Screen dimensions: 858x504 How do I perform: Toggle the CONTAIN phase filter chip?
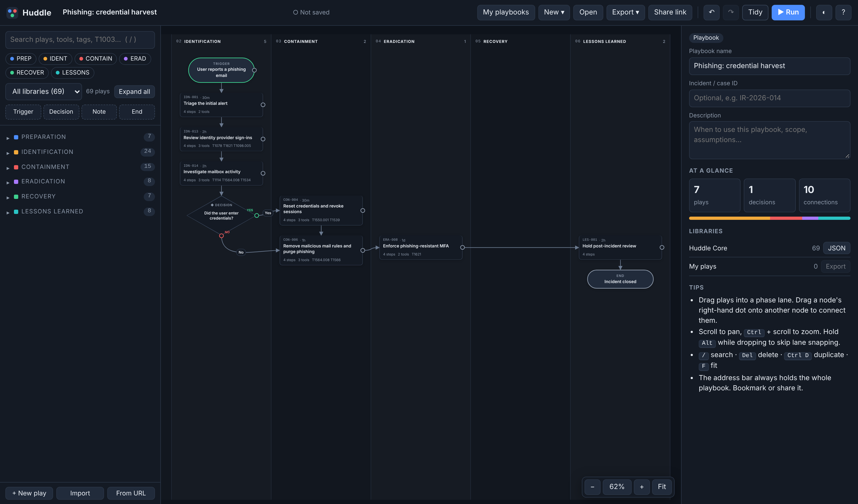(x=95, y=59)
